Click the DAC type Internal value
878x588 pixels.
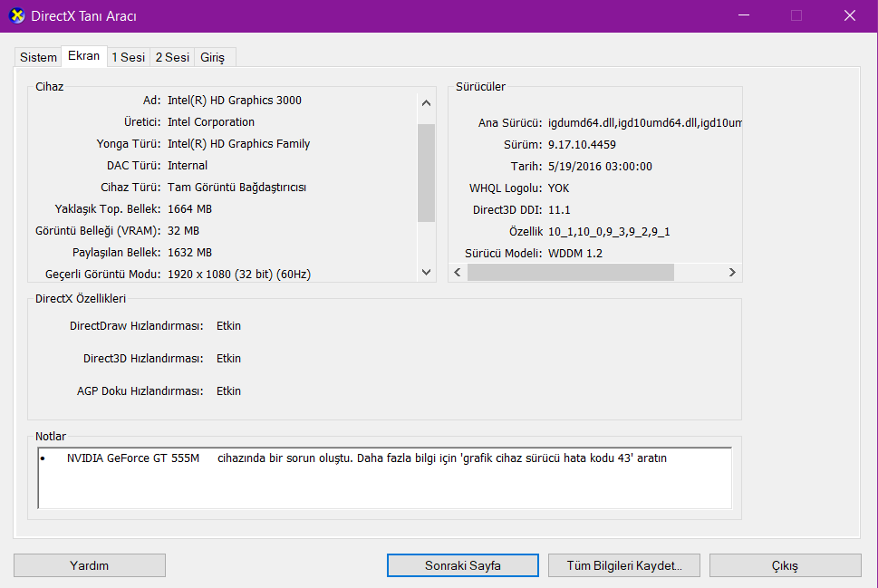[x=188, y=166]
